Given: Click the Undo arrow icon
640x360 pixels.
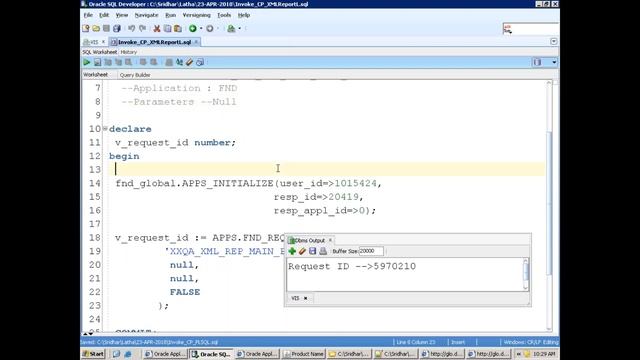Looking at the screenshot, I should pyautogui.click(x=131, y=29).
